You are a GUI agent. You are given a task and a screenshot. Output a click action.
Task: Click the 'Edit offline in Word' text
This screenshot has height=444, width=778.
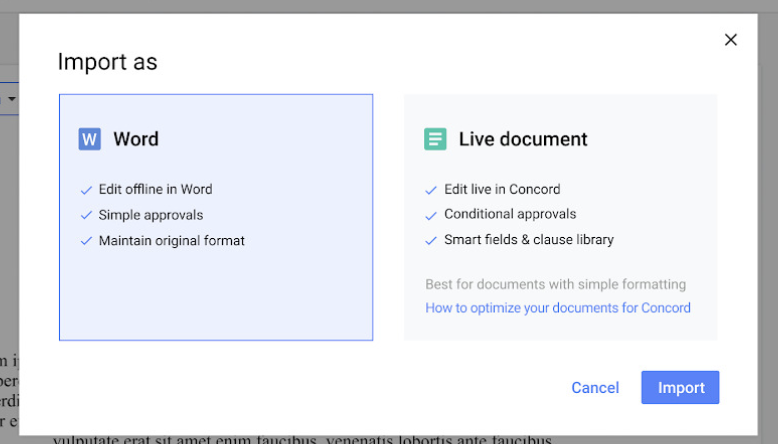click(155, 189)
